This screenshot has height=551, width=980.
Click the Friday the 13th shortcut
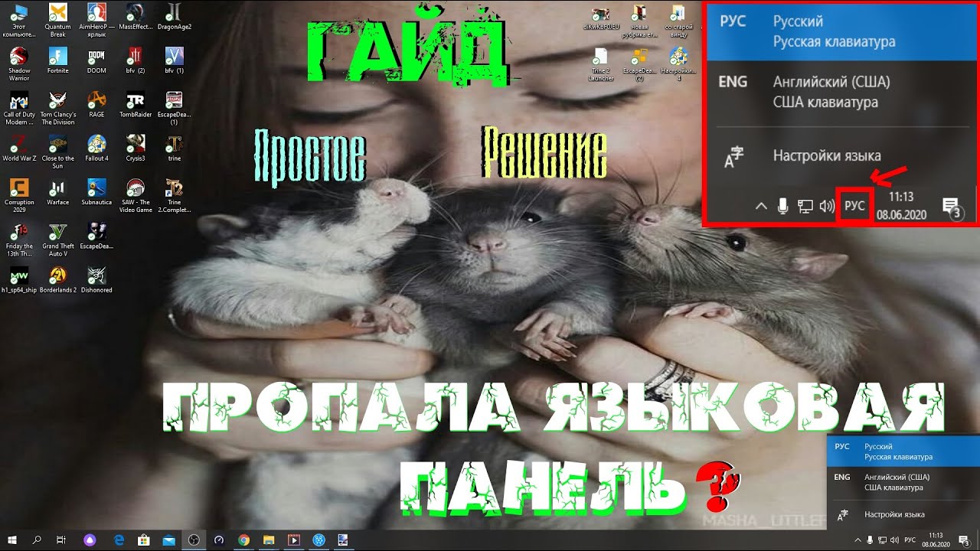[x=19, y=240]
